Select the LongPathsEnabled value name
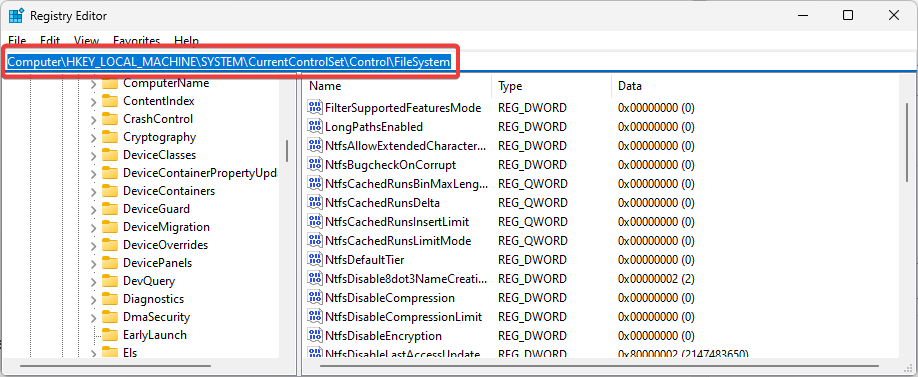The height and width of the screenshot is (377, 918). point(374,127)
